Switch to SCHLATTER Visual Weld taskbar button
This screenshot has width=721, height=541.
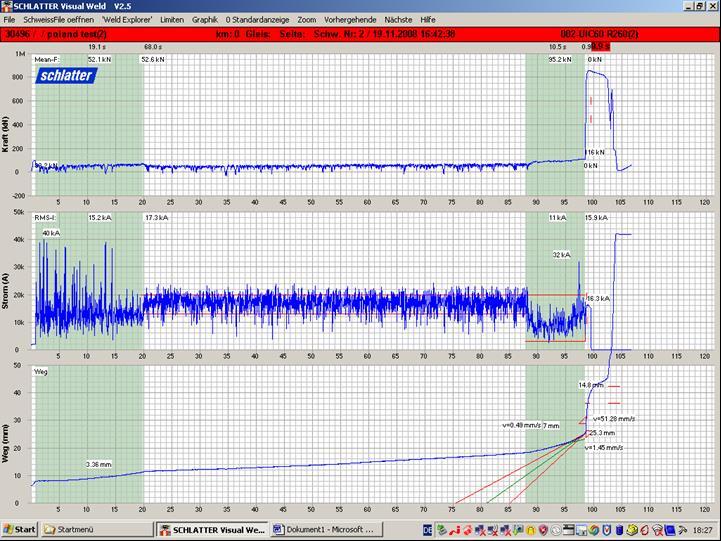[212, 530]
